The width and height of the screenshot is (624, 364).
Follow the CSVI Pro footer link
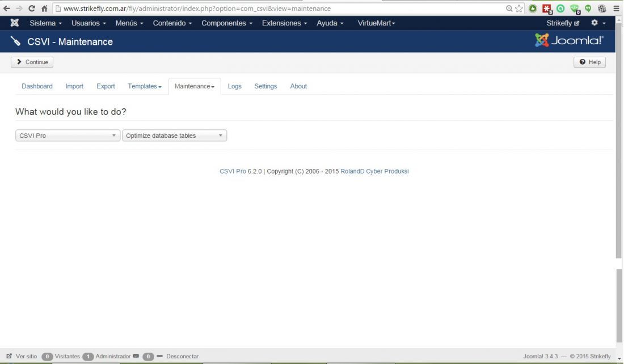(x=233, y=171)
